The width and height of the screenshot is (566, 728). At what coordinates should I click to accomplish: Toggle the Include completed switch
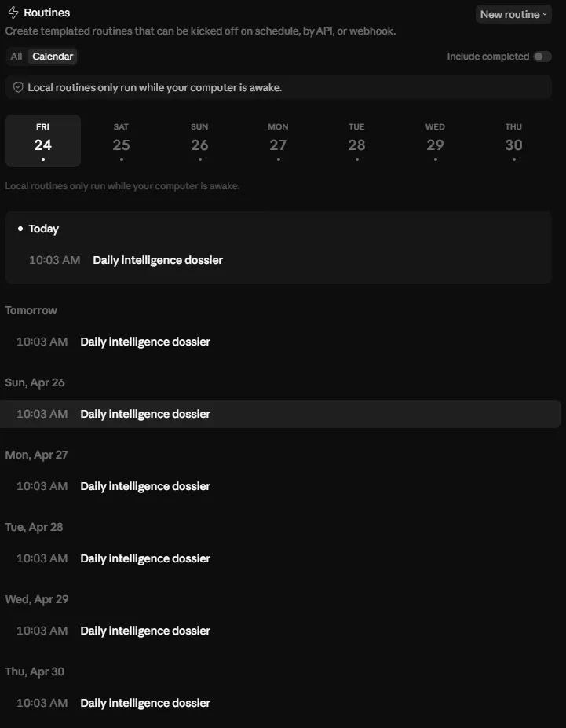tap(542, 57)
